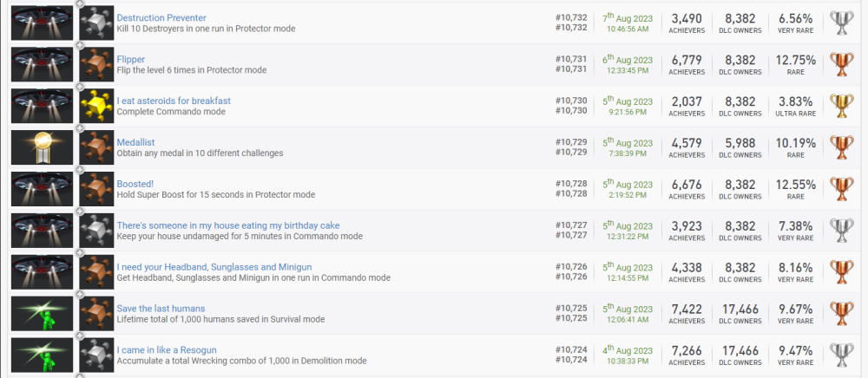Expand the plus icon on Flipper trophy tile

point(80,45)
